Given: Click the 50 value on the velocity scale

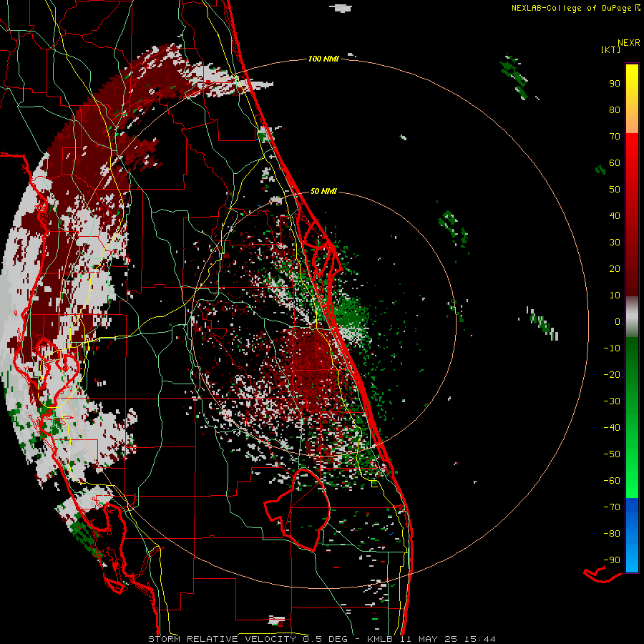Looking at the screenshot, I should [615, 190].
